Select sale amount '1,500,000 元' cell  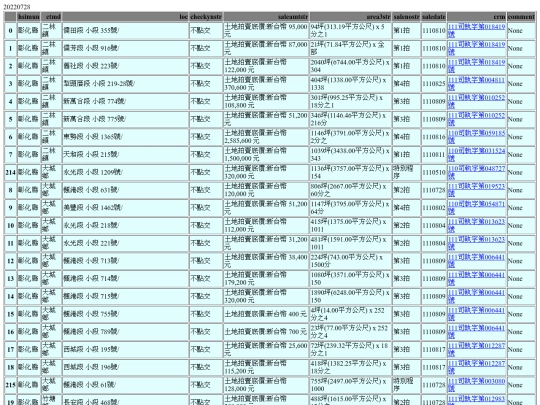[x=266, y=155]
